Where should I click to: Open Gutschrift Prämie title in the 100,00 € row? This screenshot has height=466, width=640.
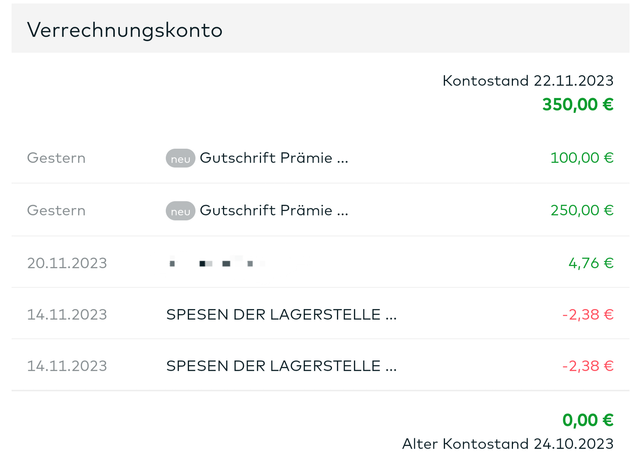(274, 158)
